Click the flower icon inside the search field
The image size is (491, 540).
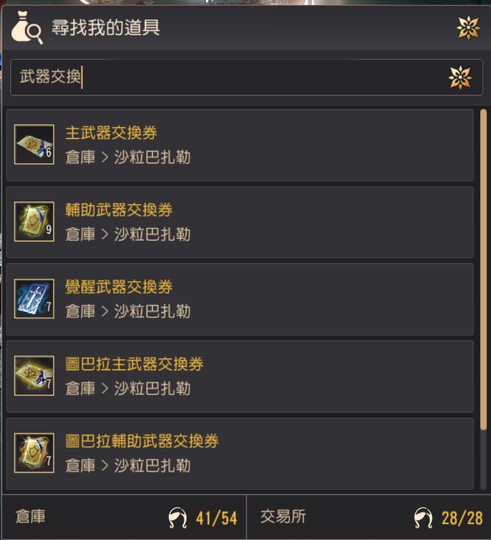460,77
